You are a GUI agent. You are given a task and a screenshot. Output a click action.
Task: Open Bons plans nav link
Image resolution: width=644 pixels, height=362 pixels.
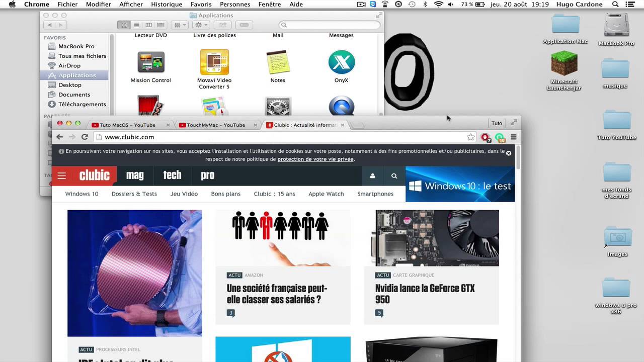(226, 194)
